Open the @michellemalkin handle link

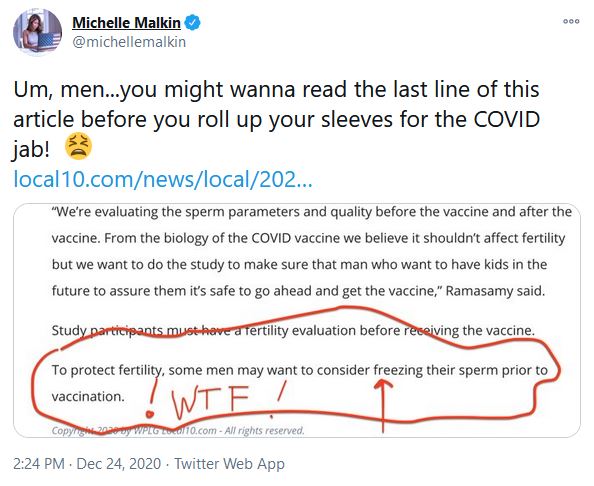point(129,42)
